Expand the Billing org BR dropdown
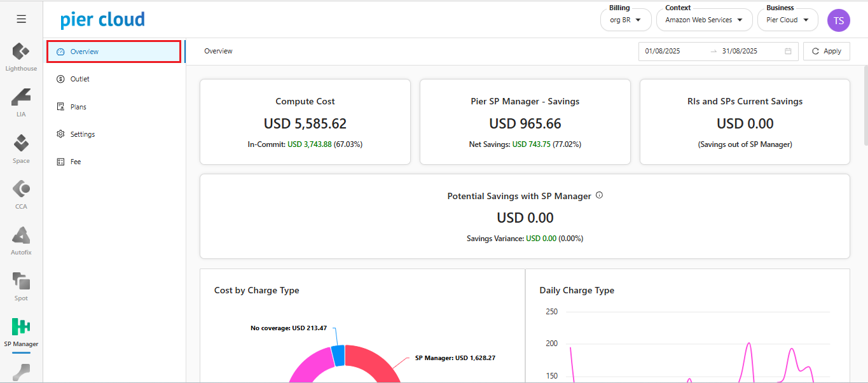The height and width of the screenshot is (383, 868). tap(625, 20)
